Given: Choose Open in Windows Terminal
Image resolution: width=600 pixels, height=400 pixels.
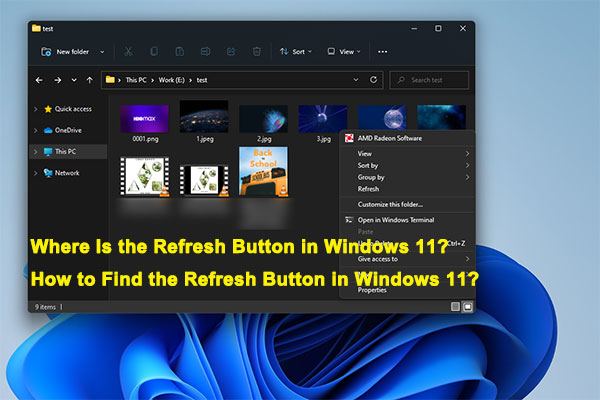Looking at the screenshot, I should pyautogui.click(x=407, y=220).
